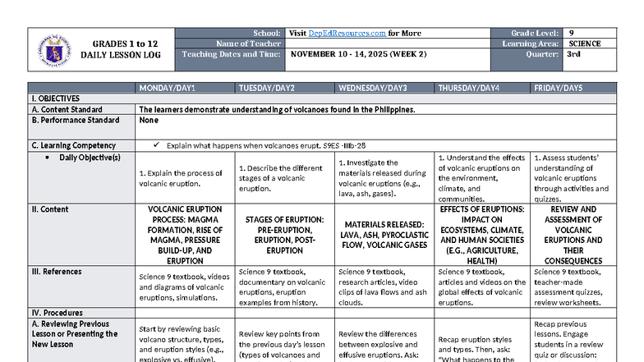Click Friday objective 'Assess students' understanding'
644x362 pixels.
click(572, 178)
